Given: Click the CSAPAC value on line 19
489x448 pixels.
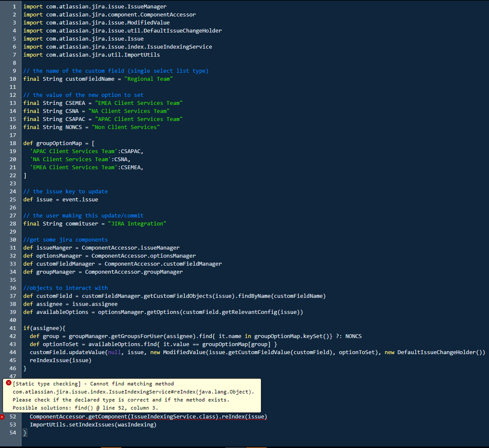Looking at the screenshot, I should [131, 151].
